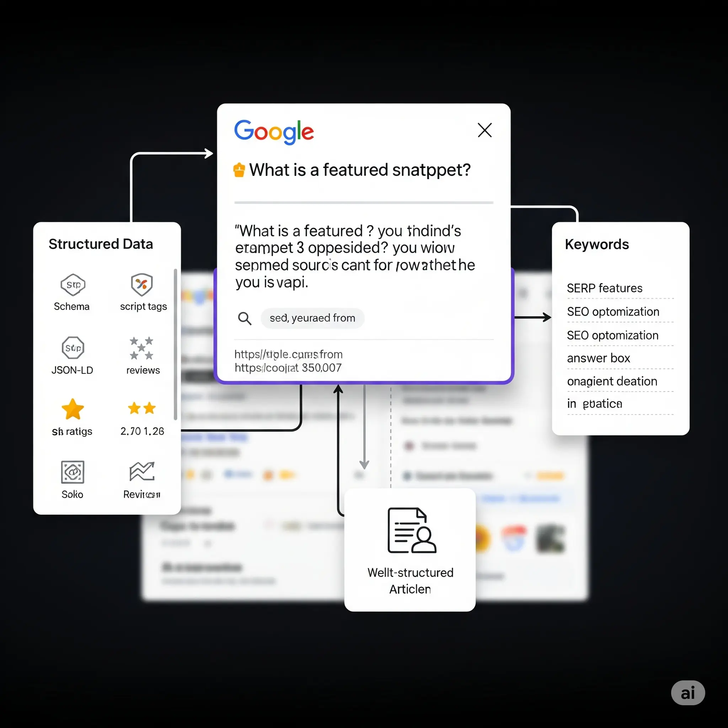Viewport: 728px width, 728px height.
Task: Click the 'sed, yeuraed from' search pill
Action: point(312,318)
